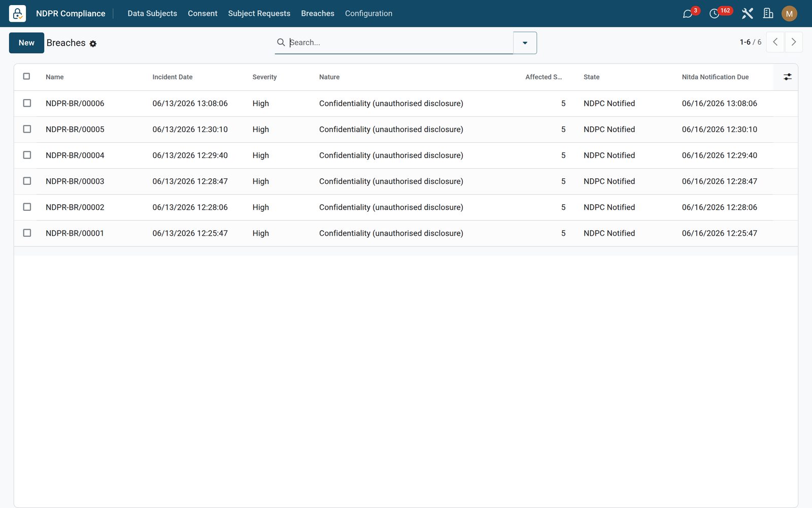Go to previous page arrow

(x=775, y=42)
